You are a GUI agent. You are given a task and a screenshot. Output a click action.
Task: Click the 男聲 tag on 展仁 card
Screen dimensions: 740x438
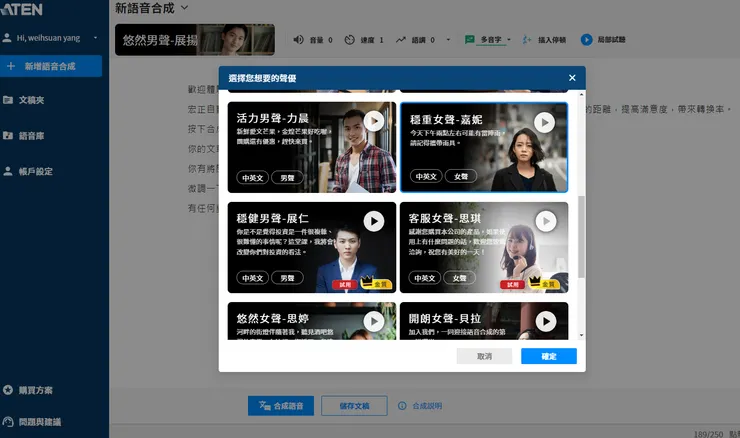287,278
